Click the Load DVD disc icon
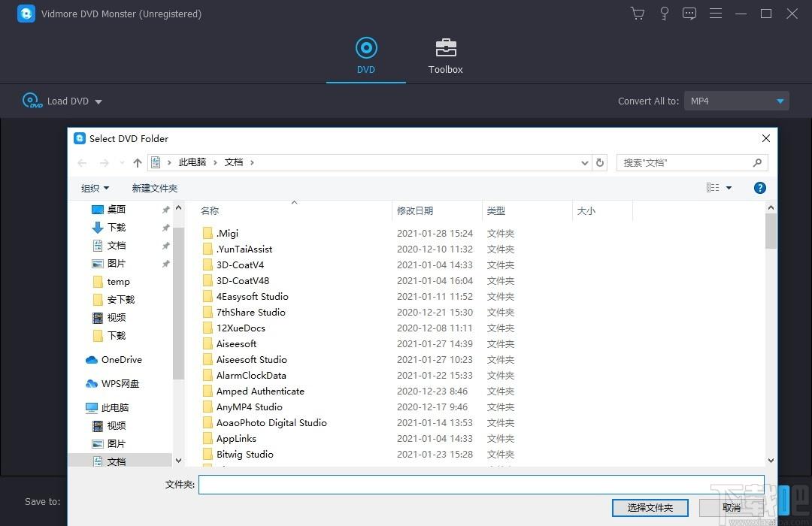This screenshot has width=812, height=526. click(32, 101)
